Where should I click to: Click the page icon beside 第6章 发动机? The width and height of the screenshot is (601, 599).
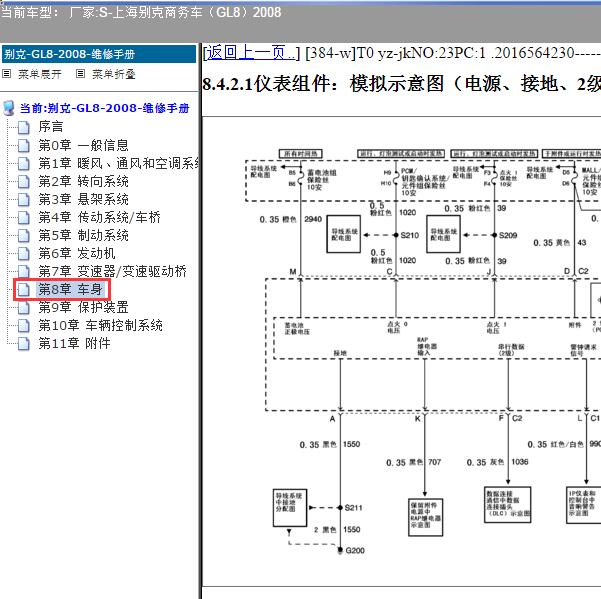coord(24,254)
